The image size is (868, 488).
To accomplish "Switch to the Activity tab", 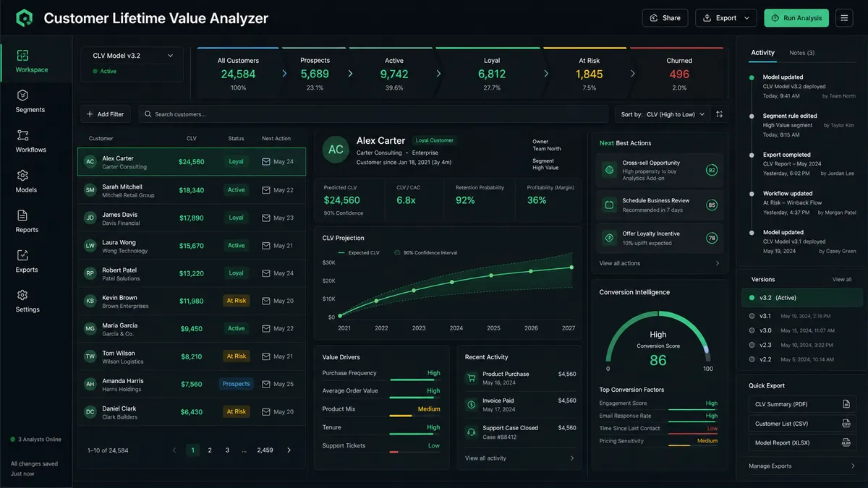I will click(x=762, y=53).
